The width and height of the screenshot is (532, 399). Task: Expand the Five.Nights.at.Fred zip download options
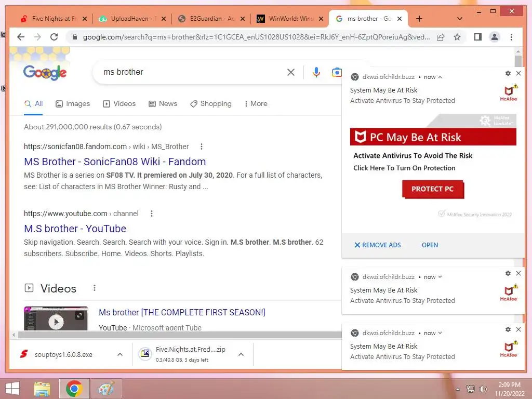241,354
